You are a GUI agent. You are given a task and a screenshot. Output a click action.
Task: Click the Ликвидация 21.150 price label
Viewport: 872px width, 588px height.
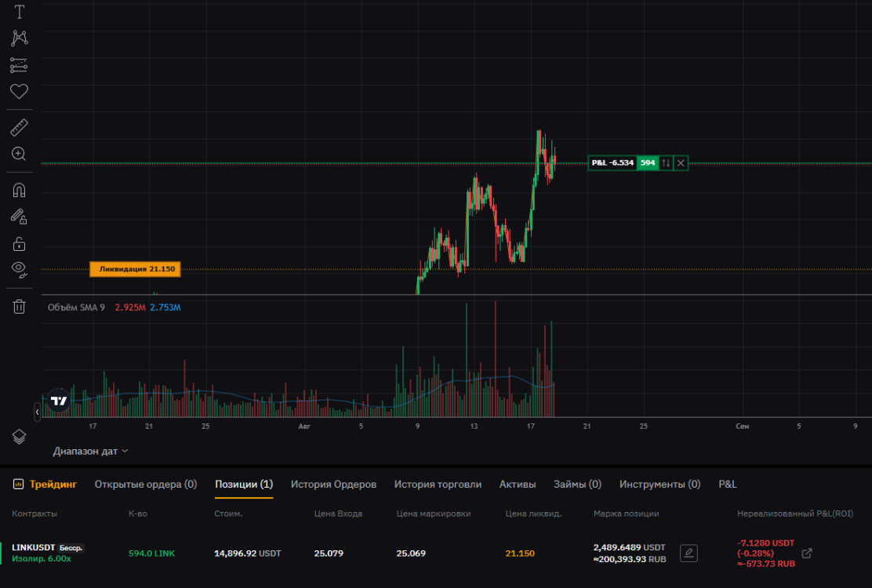(135, 269)
